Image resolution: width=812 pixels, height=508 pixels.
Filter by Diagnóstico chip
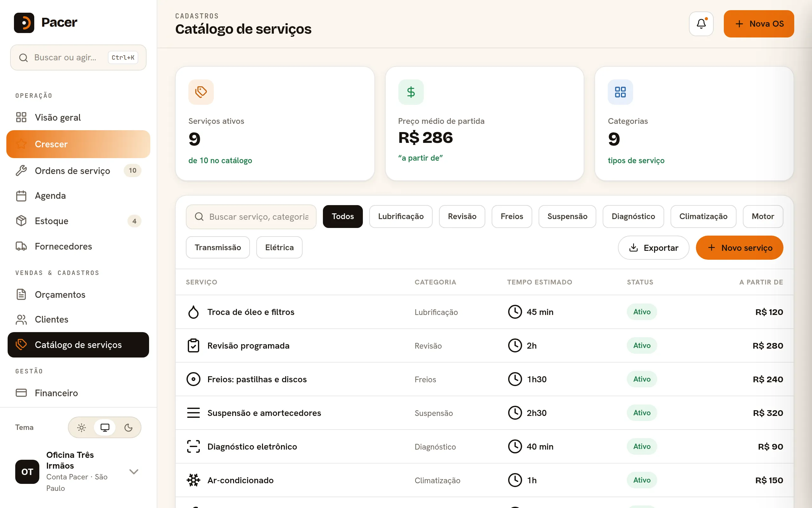[633, 216]
